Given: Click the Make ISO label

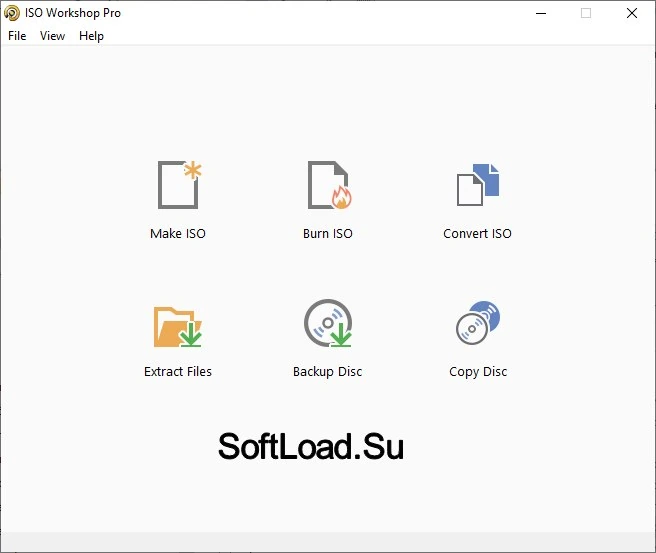Looking at the screenshot, I should point(178,233).
